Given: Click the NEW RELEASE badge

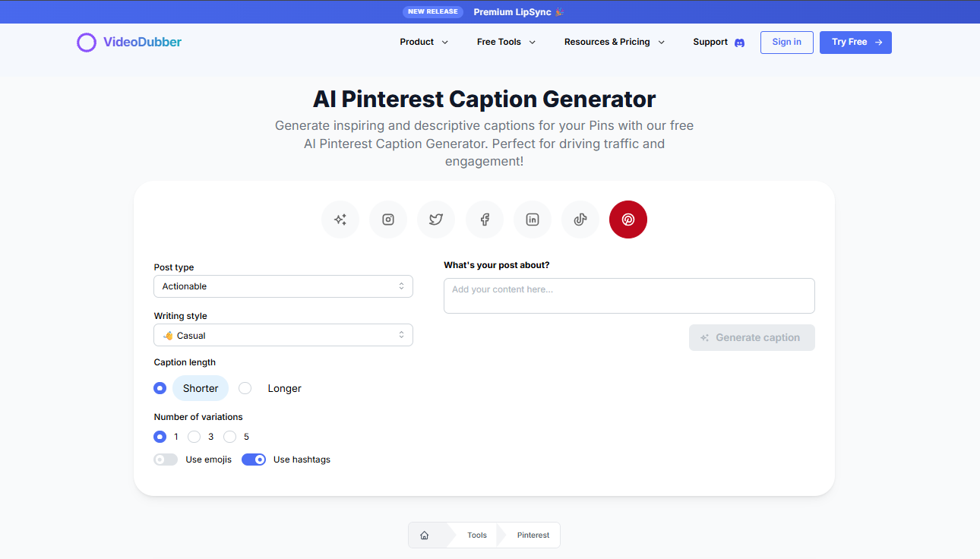Looking at the screenshot, I should (433, 12).
